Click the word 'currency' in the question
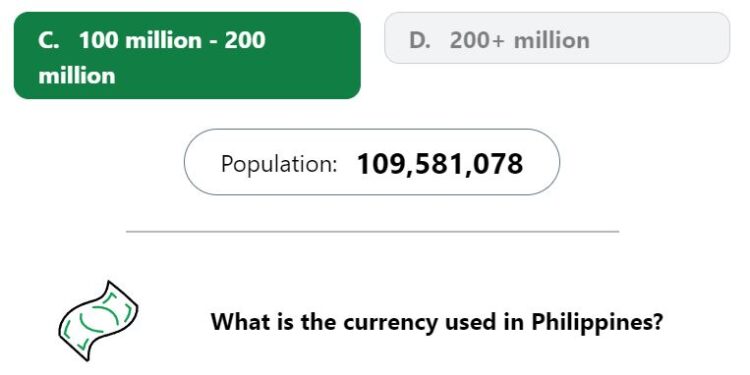750x375 pixels. pos(390,323)
